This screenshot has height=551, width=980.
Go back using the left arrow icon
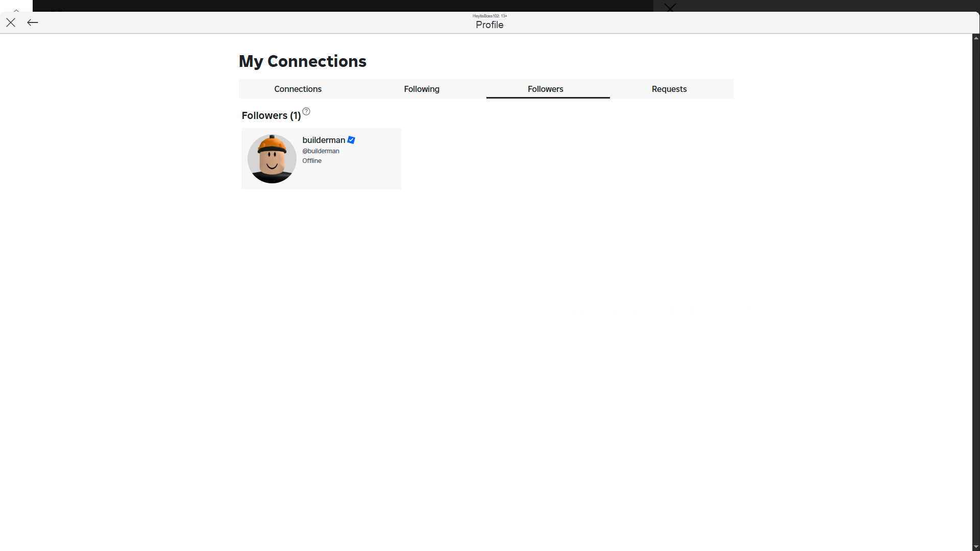tap(33, 22)
